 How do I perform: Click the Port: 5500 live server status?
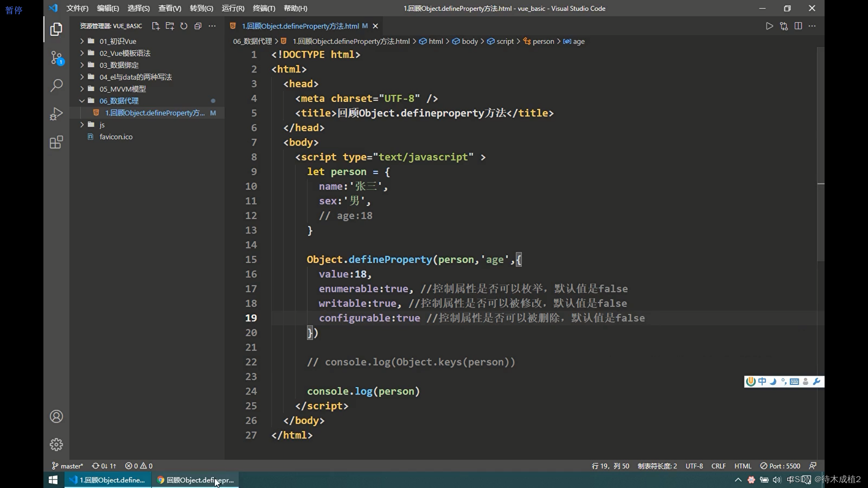(x=780, y=466)
